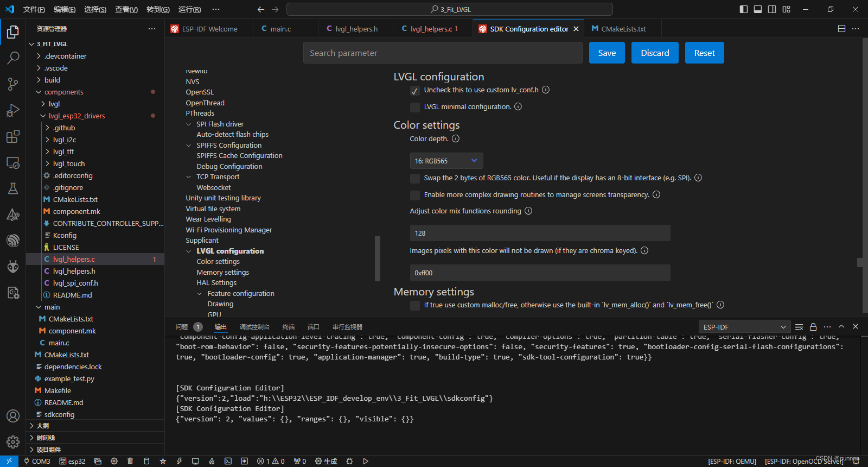This screenshot has height=467, width=868.
Task: Click the Search parameter input field
Action: coord(443,53)
